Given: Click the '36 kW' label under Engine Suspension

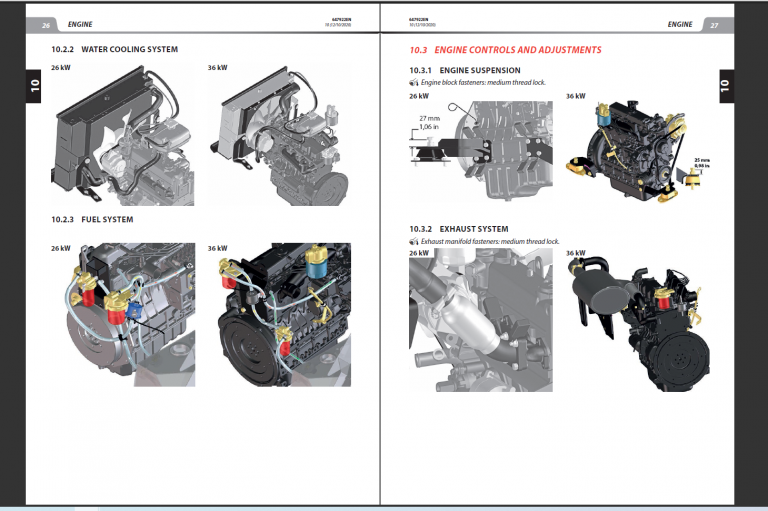Looking at the screenshot, I should [576, 96].
